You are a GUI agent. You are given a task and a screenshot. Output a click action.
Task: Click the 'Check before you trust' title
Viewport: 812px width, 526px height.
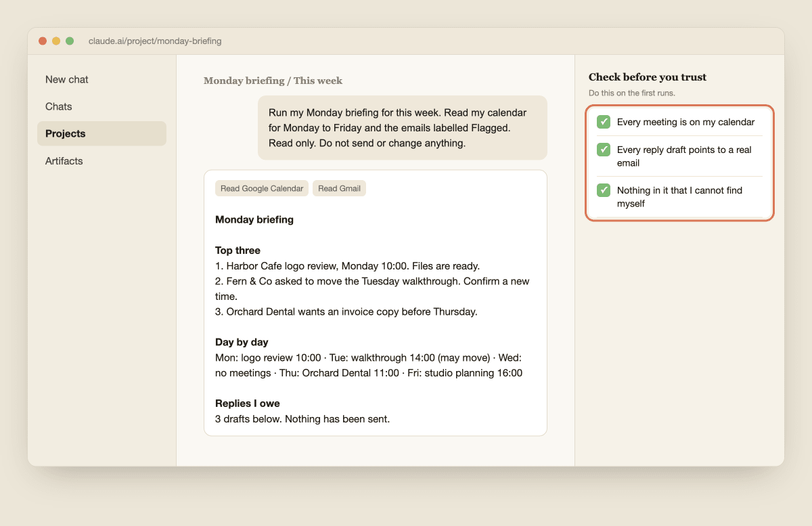(x=648, y=77)
